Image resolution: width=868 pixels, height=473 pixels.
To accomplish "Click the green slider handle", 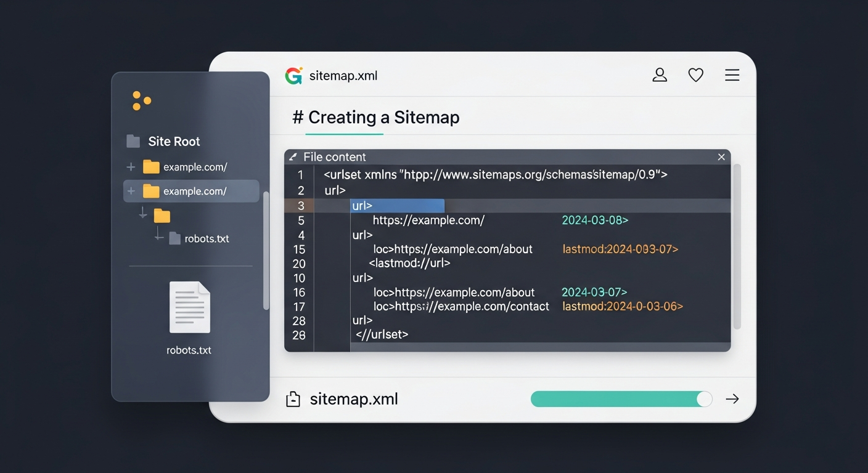I will pyautogui.click(x=703, y=399).
